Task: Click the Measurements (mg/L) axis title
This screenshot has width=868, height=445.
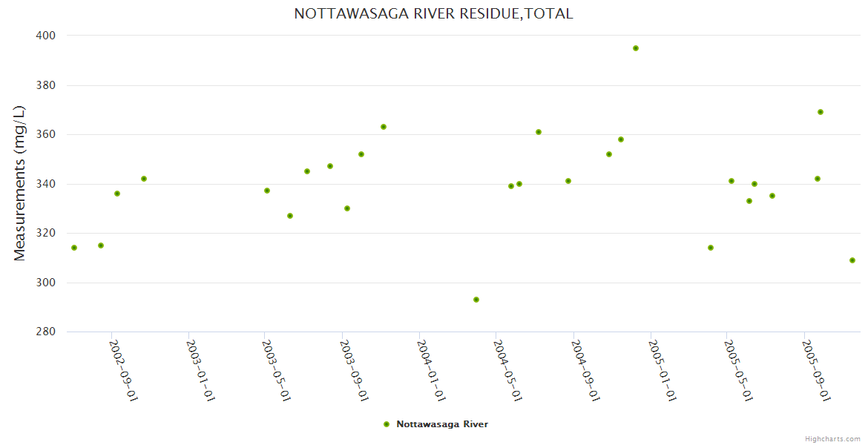Action: point(20,183)
